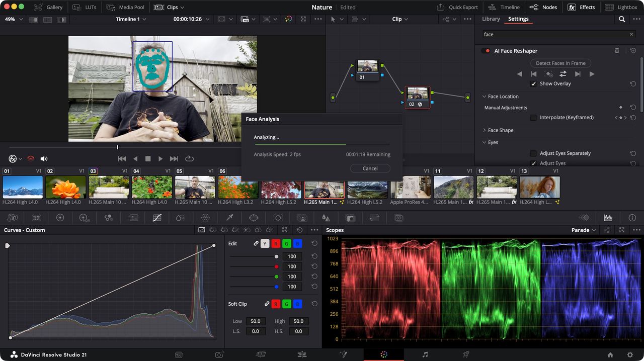644x361 pixels.
Task: Select the Curves palette icon
Action: (157, 218)
